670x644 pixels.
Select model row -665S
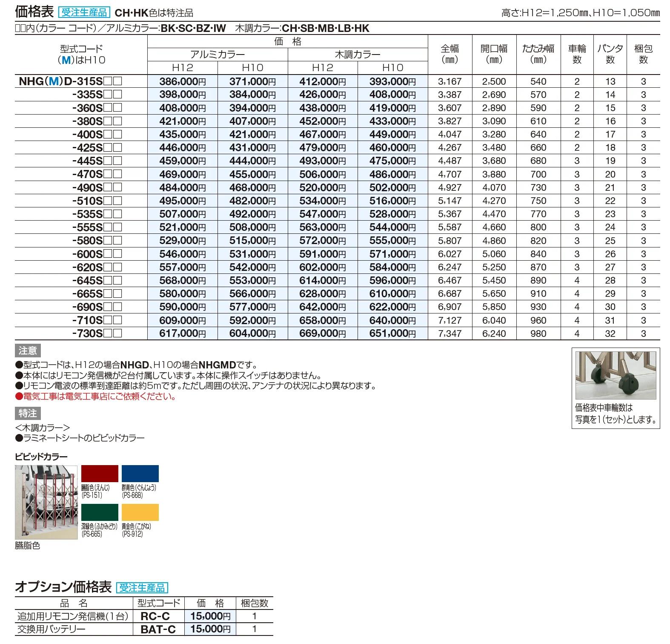pos(97,294)
